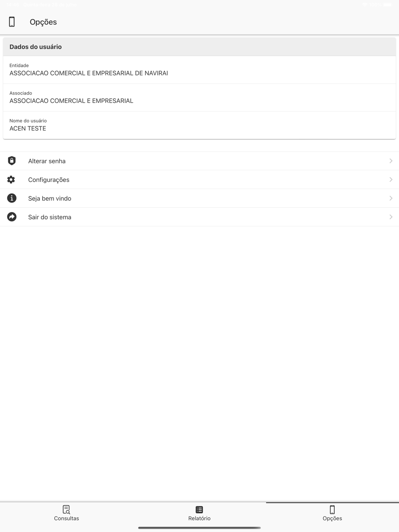The width and height of the screenshot is (399, 532).
Task: Expand the Sair do sistema chevron
Action: (391, 217)
